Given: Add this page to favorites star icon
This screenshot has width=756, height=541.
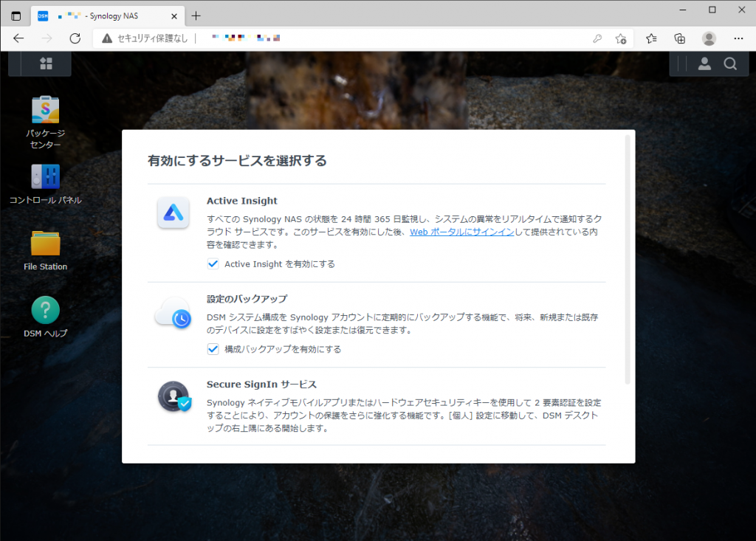Looking at the screenshot, I should pyautogui.click(x=621, y=38).
